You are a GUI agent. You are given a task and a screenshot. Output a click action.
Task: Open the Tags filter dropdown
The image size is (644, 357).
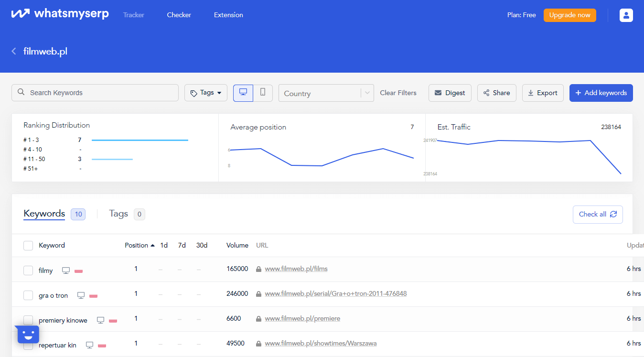point(206,93)
